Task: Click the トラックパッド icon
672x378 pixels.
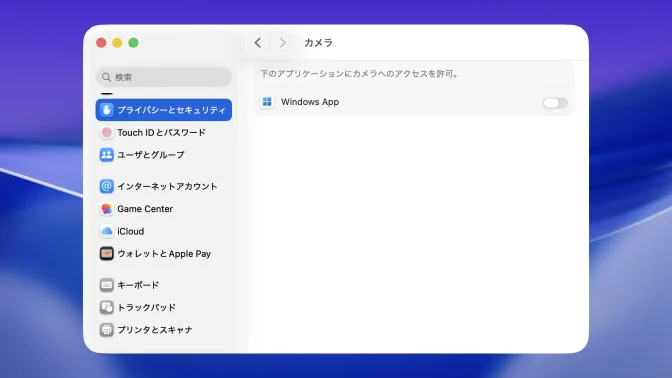Action: 107,307
